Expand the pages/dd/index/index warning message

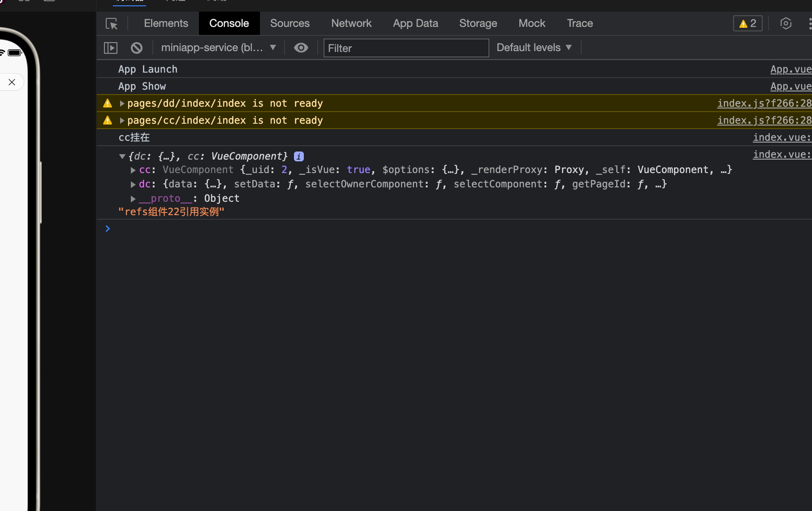(x=122, y=104)
